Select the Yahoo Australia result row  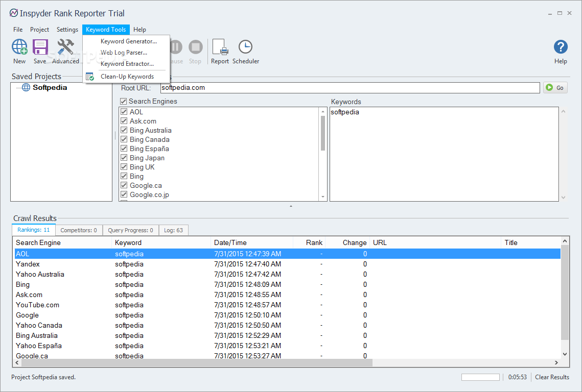287,275
